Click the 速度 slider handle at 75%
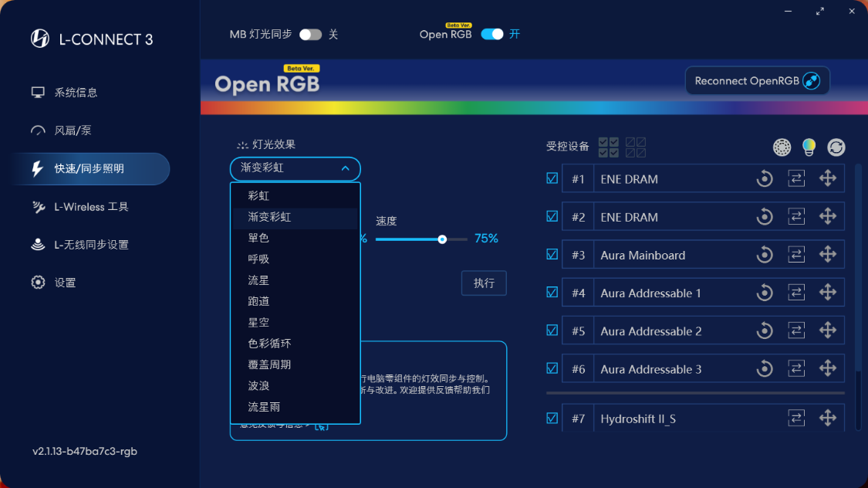The image size is (868, 488). (442, 239)
